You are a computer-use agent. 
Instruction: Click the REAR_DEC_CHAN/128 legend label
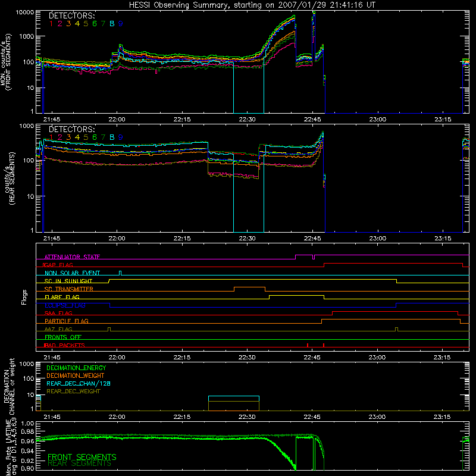click(x=79, y=383)
